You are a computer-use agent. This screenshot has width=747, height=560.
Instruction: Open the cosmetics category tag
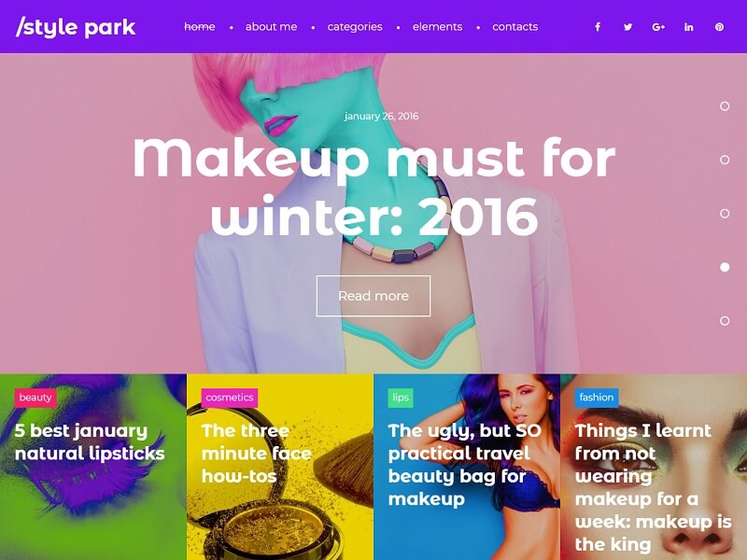tap(230, 398)
